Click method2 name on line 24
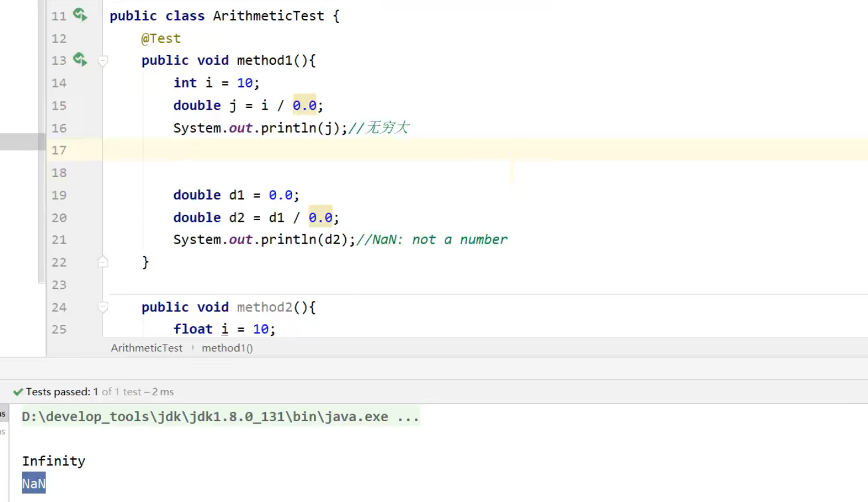The height and width of the screenshot is (502, 868). [264, 307]
